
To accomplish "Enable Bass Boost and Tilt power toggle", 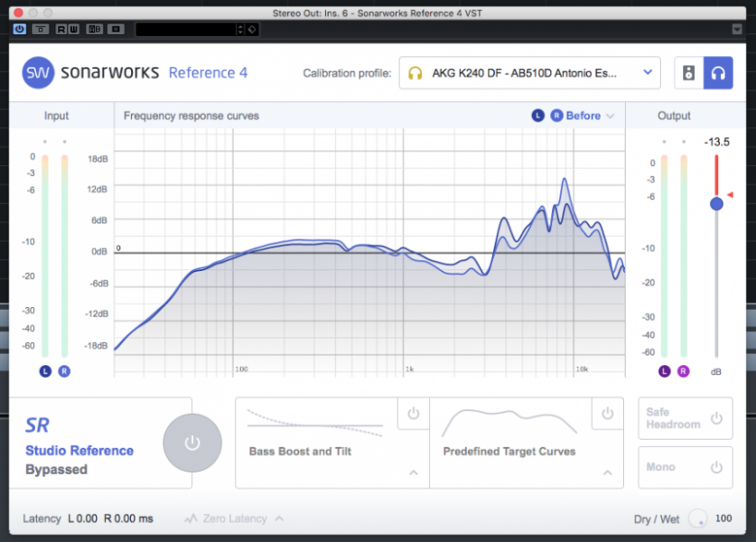I will (413, 413).
